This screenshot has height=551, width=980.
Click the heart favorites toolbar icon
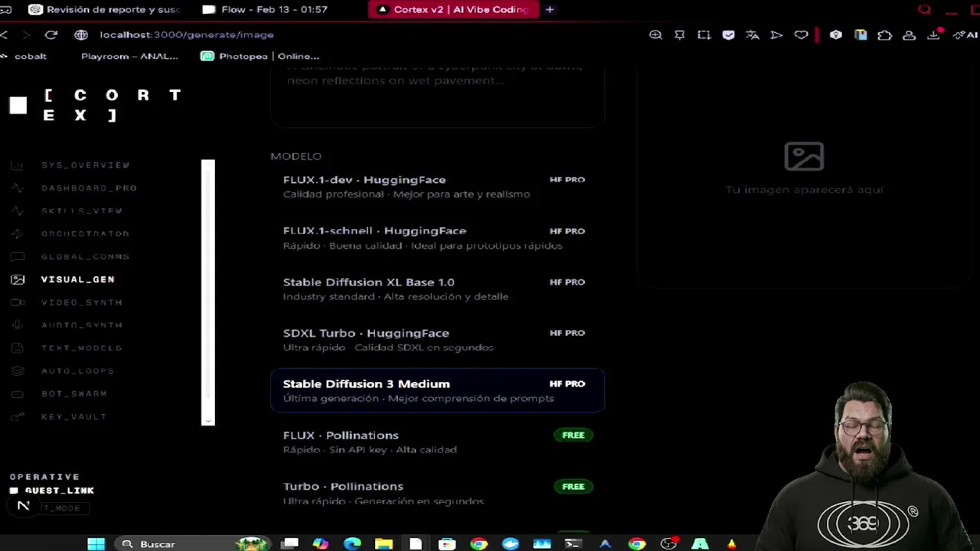point(801,34)
